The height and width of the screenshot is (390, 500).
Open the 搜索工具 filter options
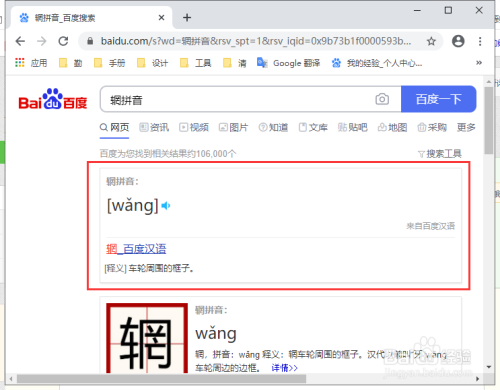coord(440,154)
